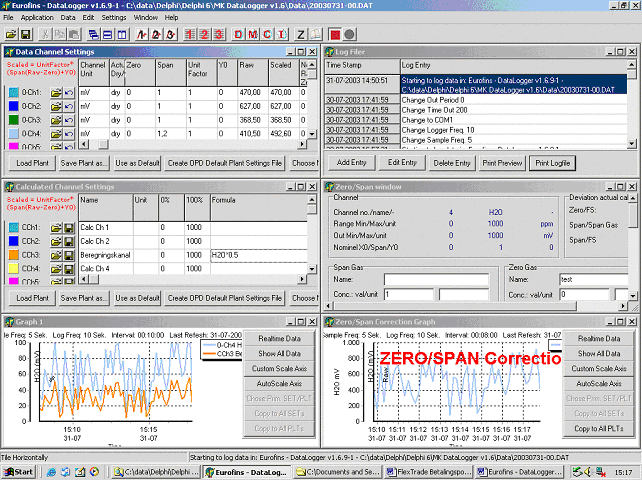The height and width of the screenshot is (482, 642).
Task: Click the log book toolbar icon
Action: [315, 34]
